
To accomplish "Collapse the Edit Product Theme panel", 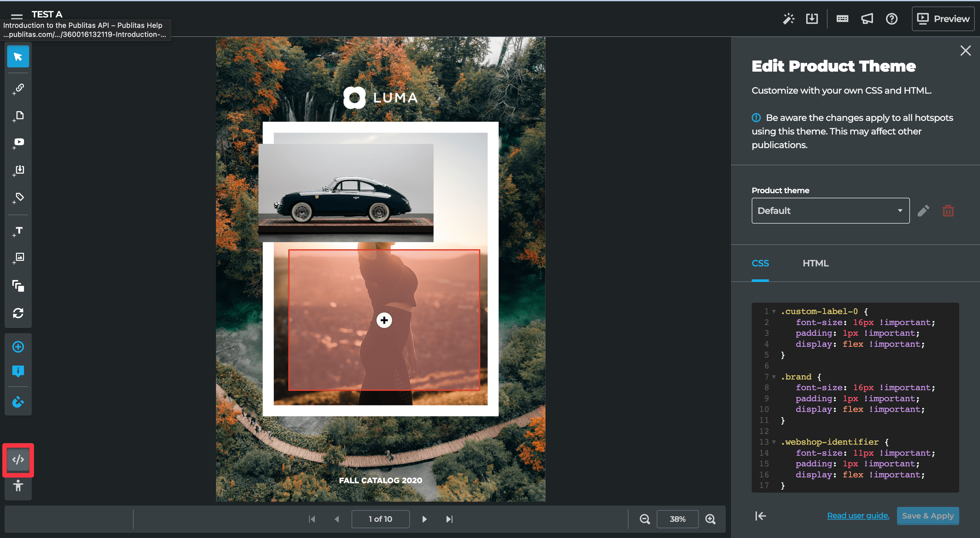I will click(x=760, y=516).
